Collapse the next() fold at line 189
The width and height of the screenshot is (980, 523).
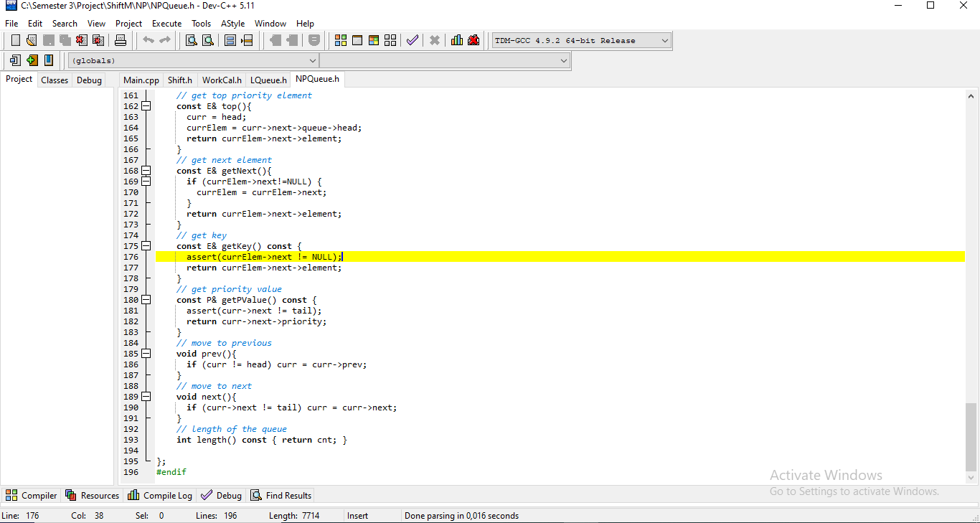[x=146, y=397]
